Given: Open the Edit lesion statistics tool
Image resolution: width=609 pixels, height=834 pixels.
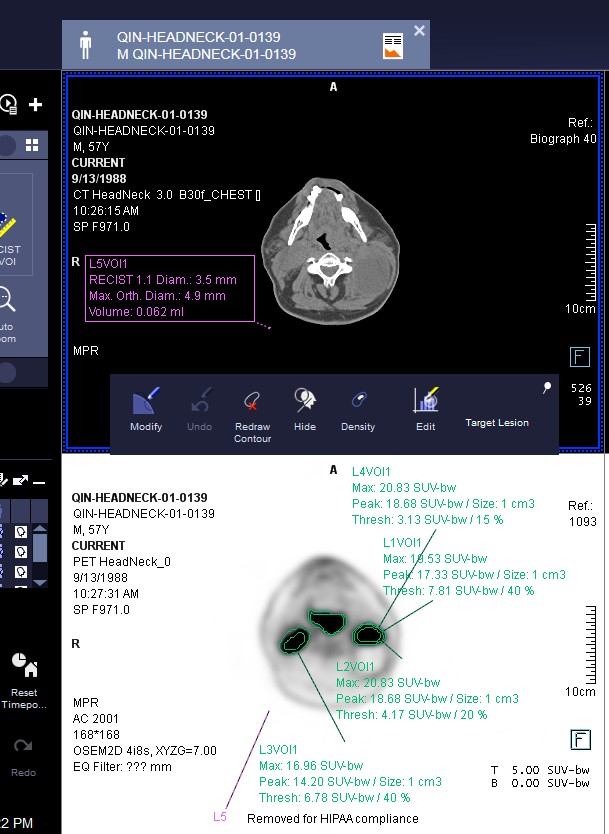Looking at the screenshot, I should pos(426,410).
